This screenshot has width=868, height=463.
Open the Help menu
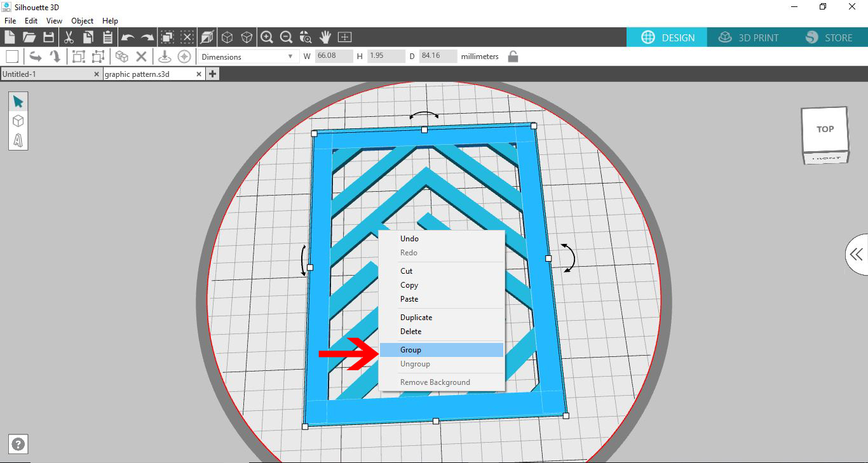coord(111,21)
